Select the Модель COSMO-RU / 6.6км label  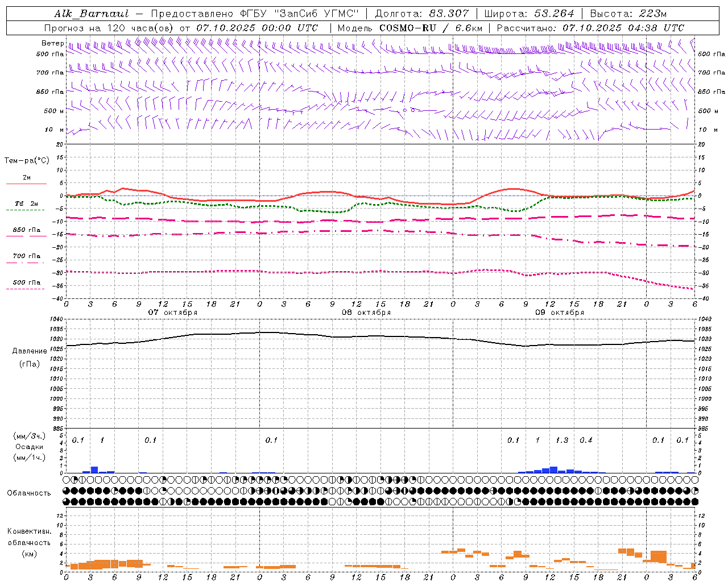(410, 28)
